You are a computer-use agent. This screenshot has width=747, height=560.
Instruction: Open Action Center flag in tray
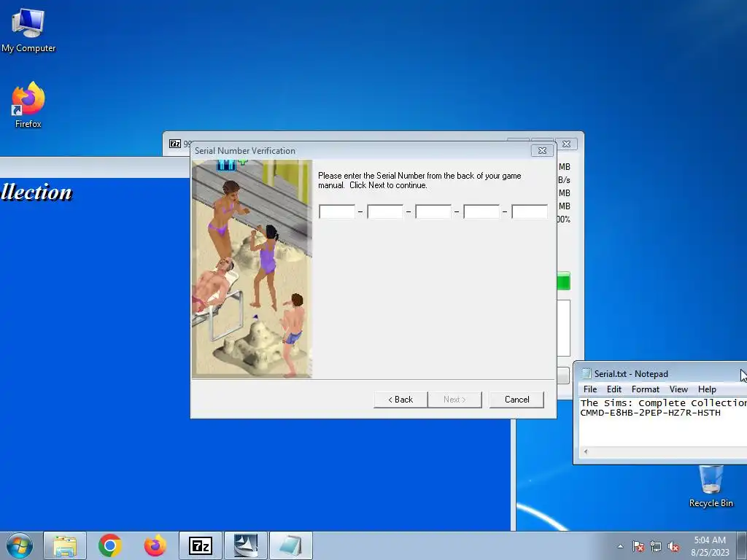point(638,546)
